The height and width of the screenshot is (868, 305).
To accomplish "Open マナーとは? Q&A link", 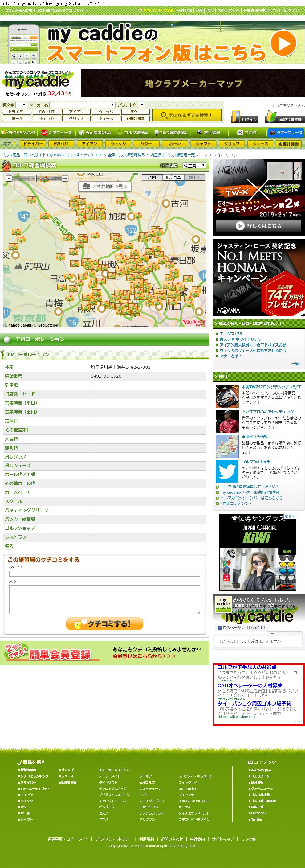I will click(x=230, y=356).
